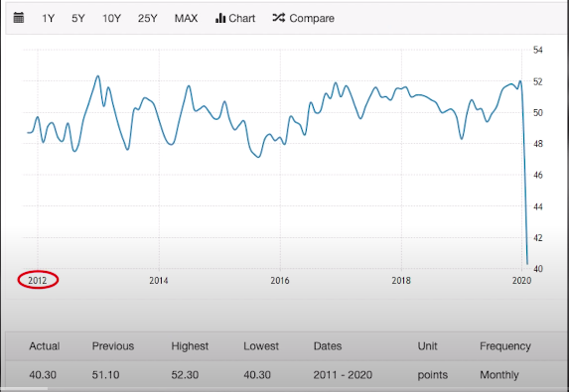
Task: Click the Lowest column header
Action: coord(261,346)
